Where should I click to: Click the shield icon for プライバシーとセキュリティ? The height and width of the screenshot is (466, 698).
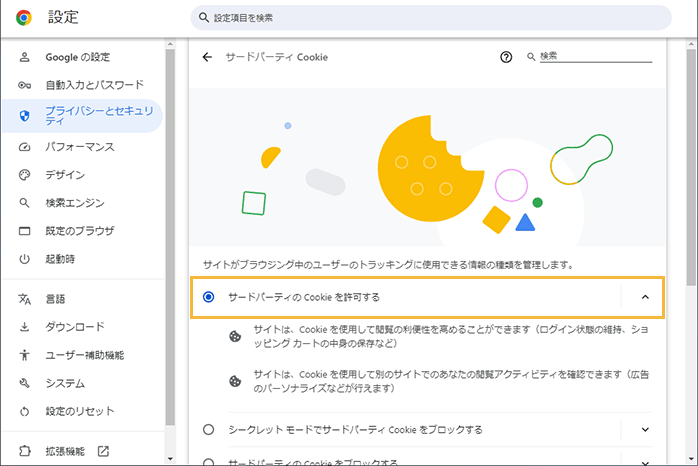pos(24,116)
